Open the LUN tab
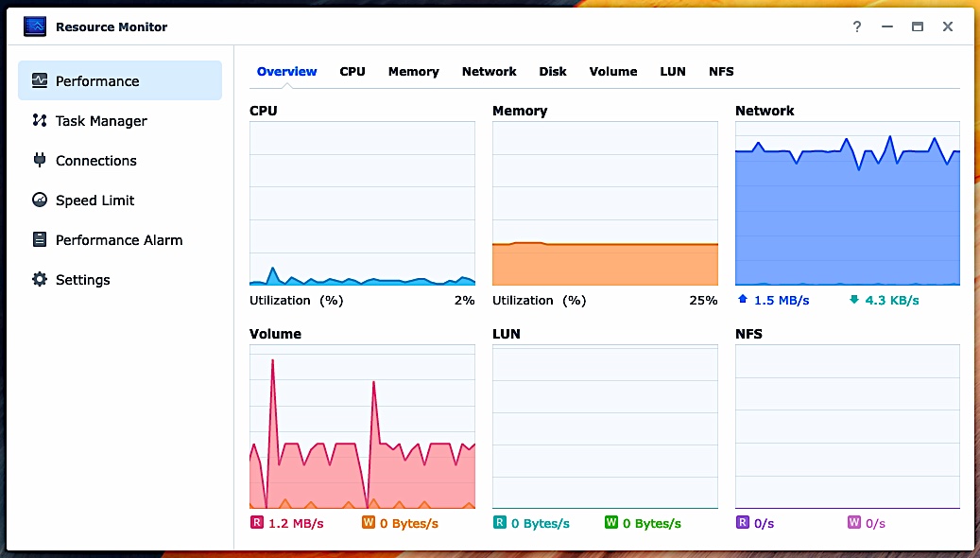Viewport: 980px width, 558px height. click(x=673, y=72)
